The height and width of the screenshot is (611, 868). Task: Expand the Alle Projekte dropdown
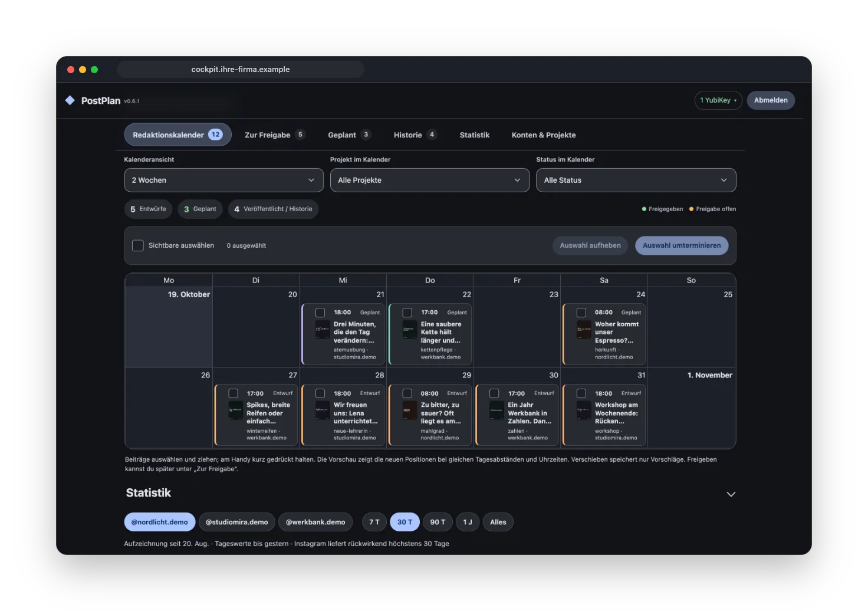coord(430,180)
